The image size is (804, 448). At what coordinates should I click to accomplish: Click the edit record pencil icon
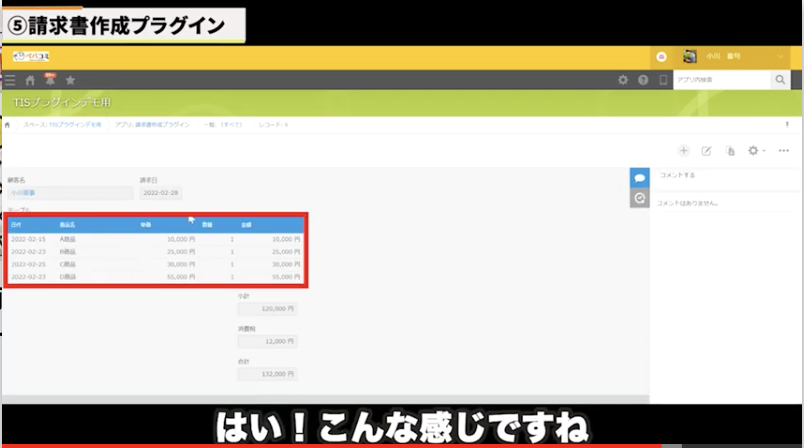click(x=706, y=150)
